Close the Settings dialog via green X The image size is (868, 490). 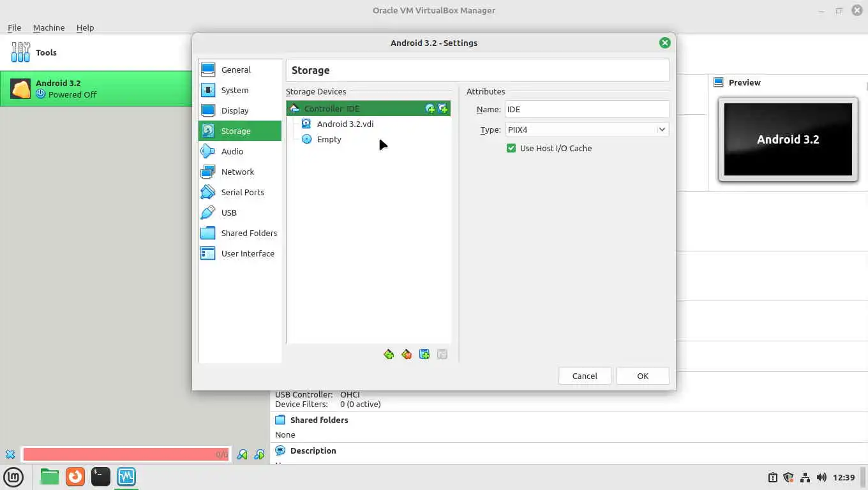664,43
